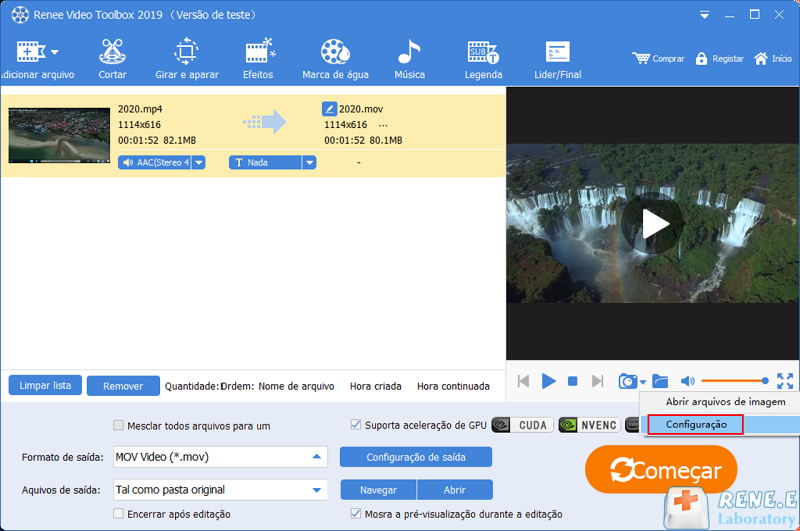Click the Remover button

(x=123, y=386)
